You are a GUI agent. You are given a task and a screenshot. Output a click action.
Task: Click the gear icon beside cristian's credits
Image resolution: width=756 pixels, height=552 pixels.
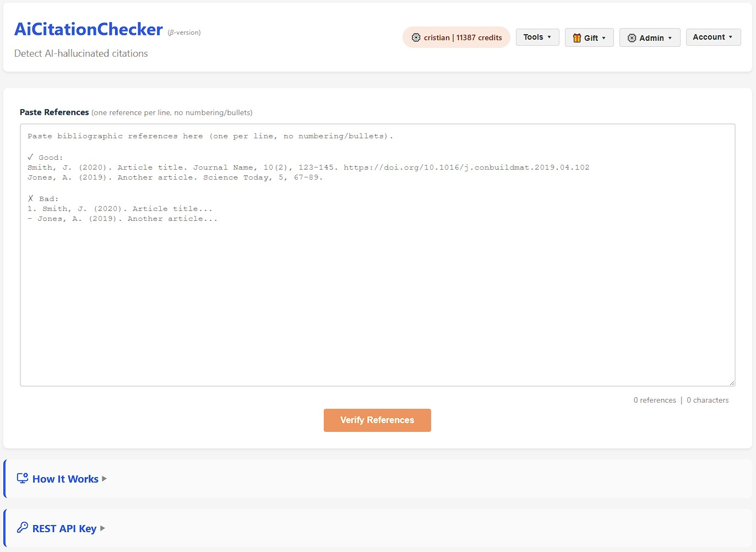point(416,37)
